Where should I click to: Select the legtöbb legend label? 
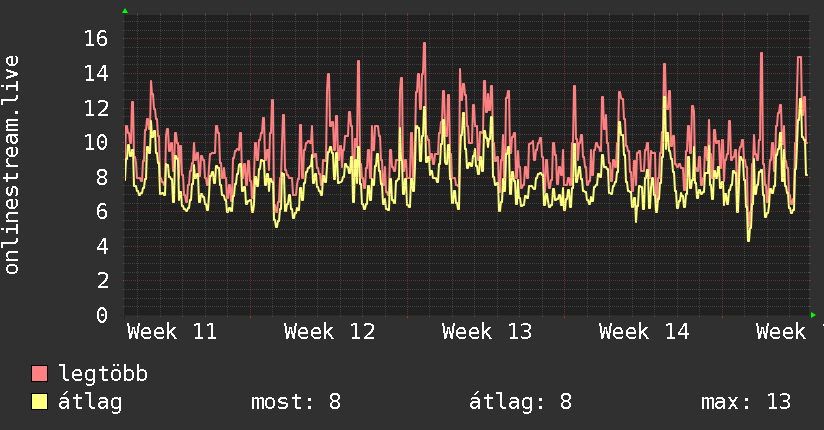pos(103,374)
